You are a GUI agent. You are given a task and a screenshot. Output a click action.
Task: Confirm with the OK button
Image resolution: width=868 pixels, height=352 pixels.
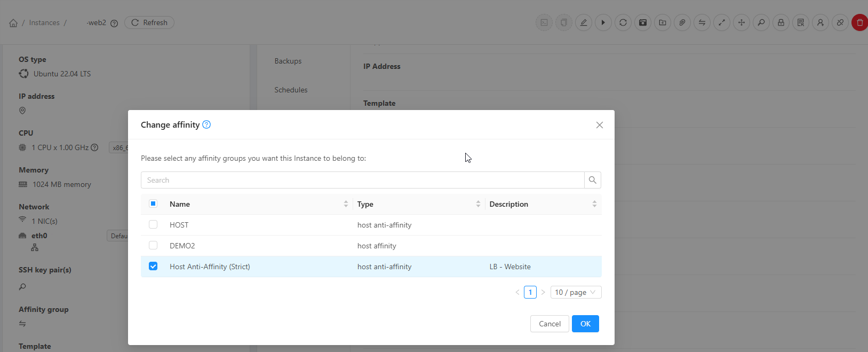(585, 324)
